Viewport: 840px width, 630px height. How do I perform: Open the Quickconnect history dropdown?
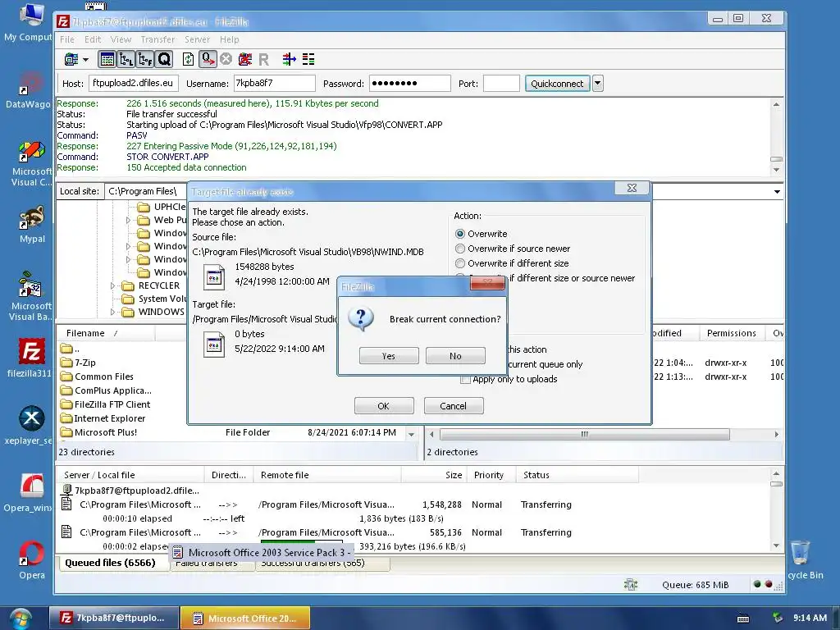598,84
